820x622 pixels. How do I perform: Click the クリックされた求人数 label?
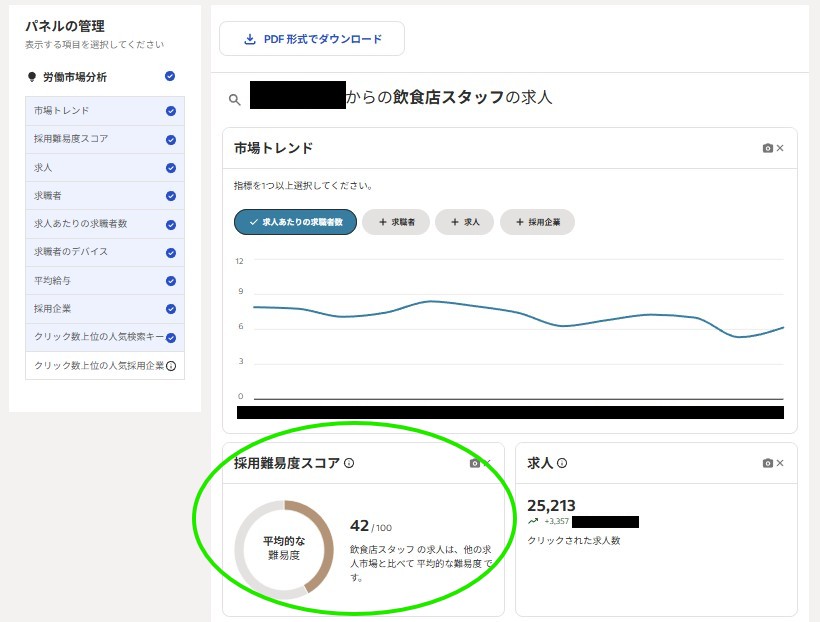tap(574, 540)
